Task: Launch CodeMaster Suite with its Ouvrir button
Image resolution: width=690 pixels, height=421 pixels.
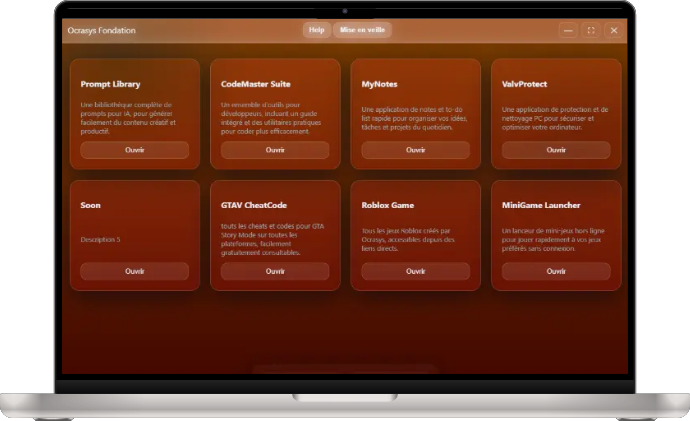Action: 275,150
